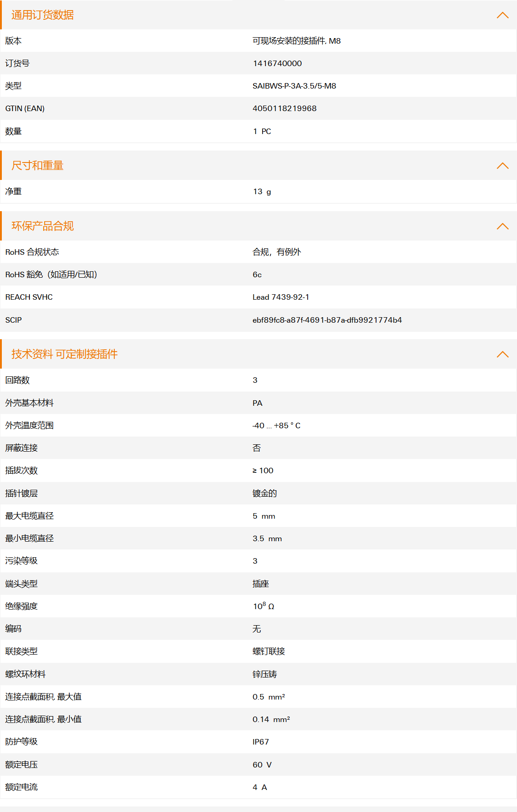Click shield connection value 否

tap(257, 448)
